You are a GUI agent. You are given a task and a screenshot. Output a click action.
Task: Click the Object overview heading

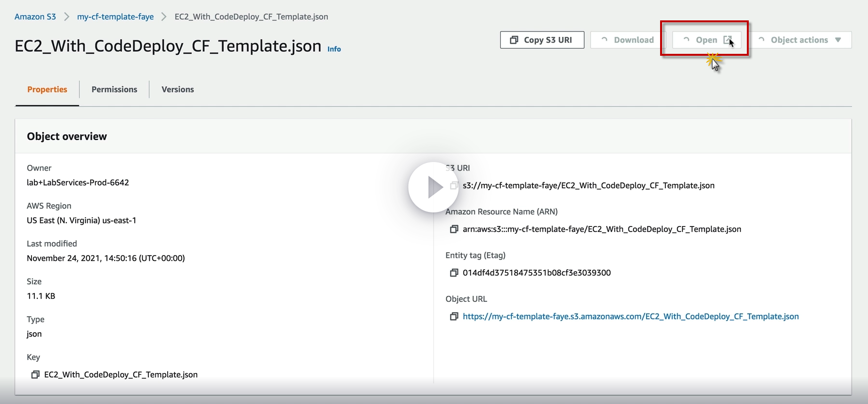67,136
